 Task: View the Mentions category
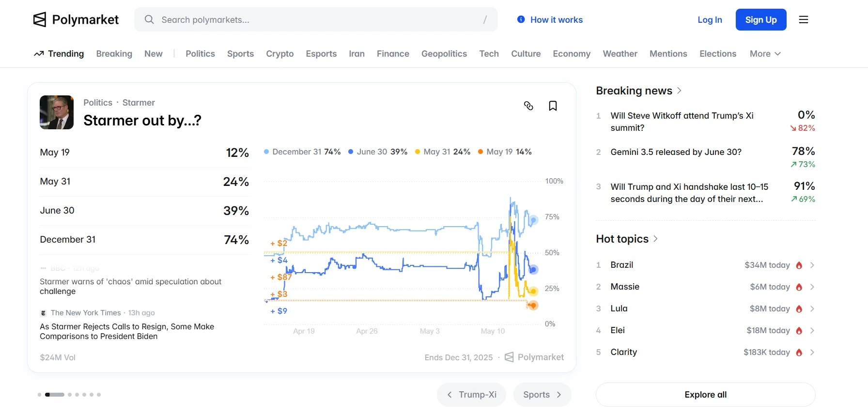[x=668, y=54]
